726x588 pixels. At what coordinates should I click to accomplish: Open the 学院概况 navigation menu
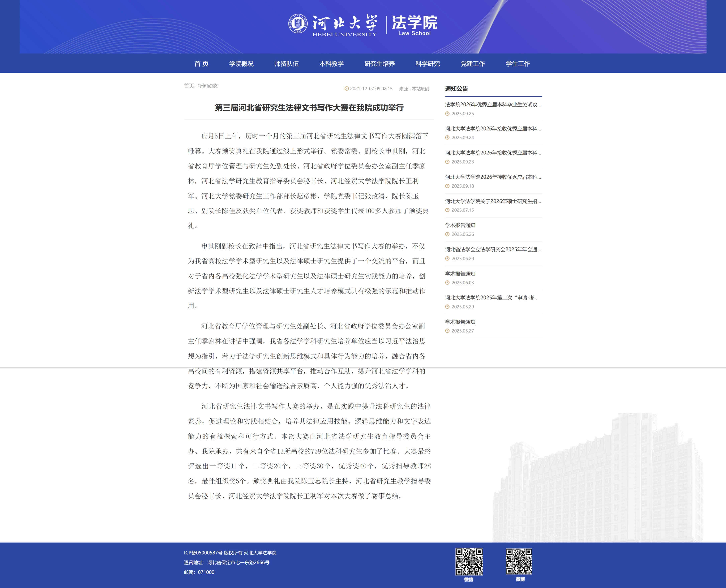click(x=241, y=64)
